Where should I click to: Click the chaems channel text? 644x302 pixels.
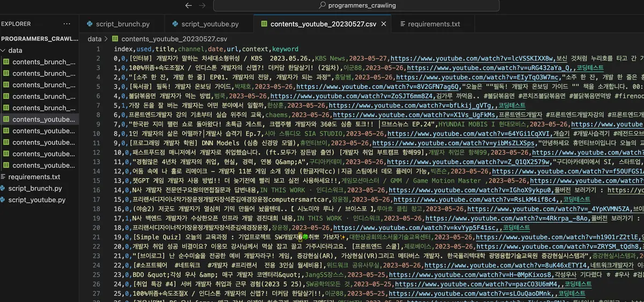(277, 115)
